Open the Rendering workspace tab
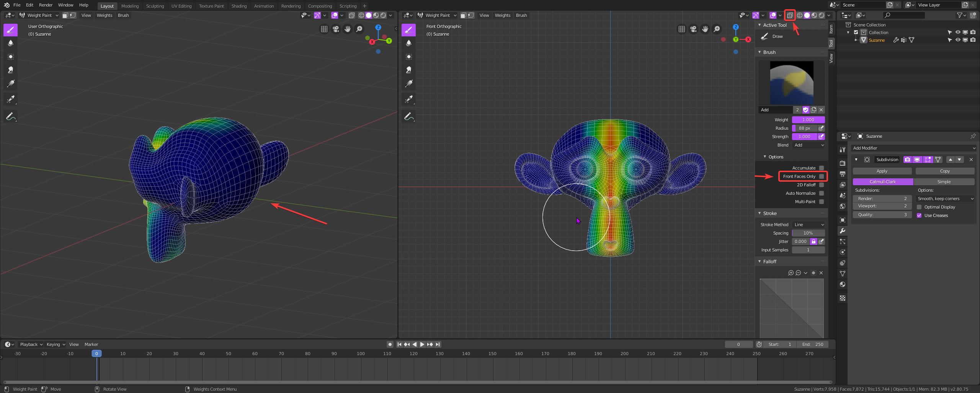The height and width of the screenshot is (393, 980). coord(291,6)
